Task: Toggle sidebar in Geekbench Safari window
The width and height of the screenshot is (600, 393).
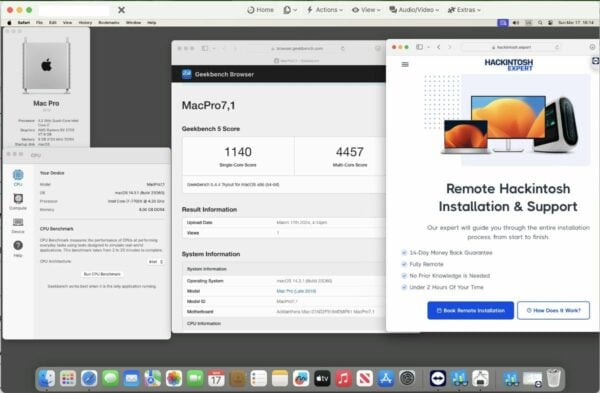Action: click(205, 48)
